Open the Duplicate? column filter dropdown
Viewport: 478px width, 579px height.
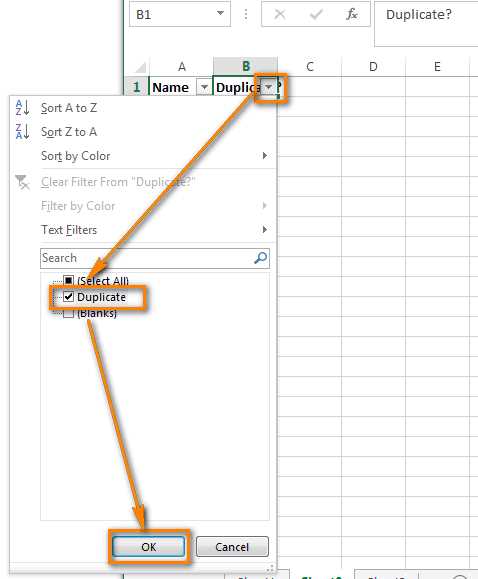[269, 87]
